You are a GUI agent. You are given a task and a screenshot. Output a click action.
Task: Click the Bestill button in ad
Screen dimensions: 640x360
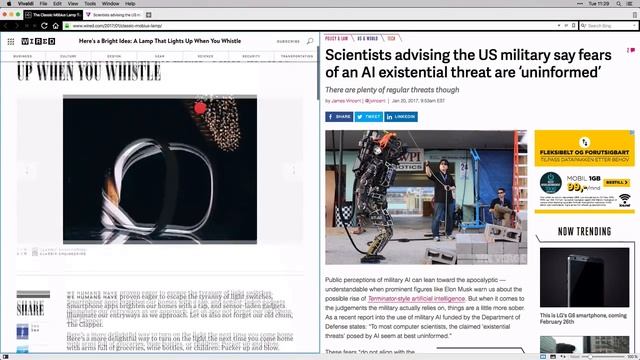[x=617, y=182]
